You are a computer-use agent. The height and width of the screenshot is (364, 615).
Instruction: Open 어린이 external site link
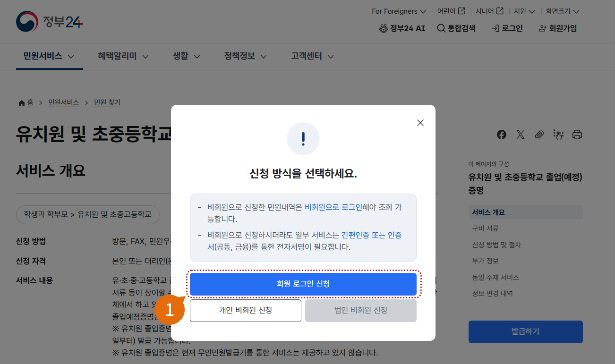451,11
